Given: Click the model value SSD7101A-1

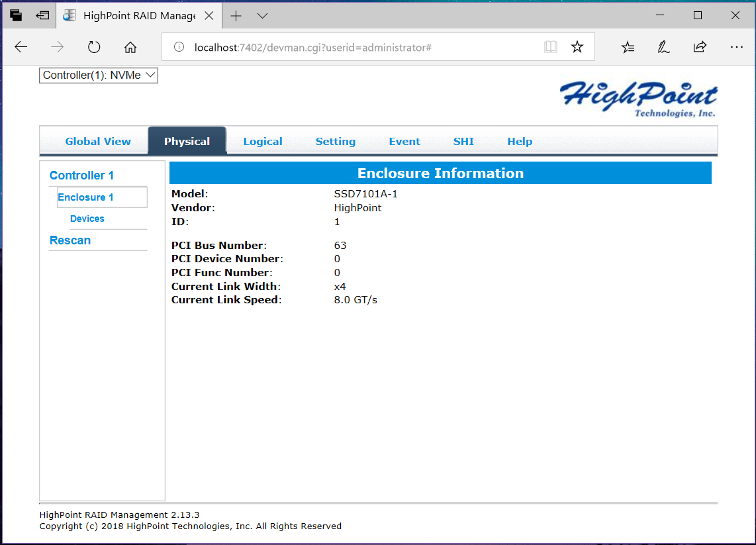Looking at the screenshot, I should (x=365, y=194).
